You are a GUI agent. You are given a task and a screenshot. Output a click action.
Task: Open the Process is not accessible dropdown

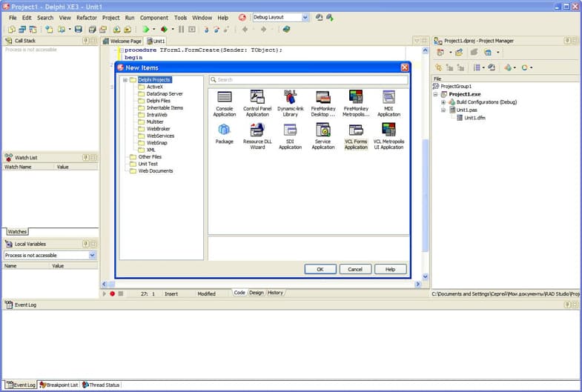coord(93,255)
